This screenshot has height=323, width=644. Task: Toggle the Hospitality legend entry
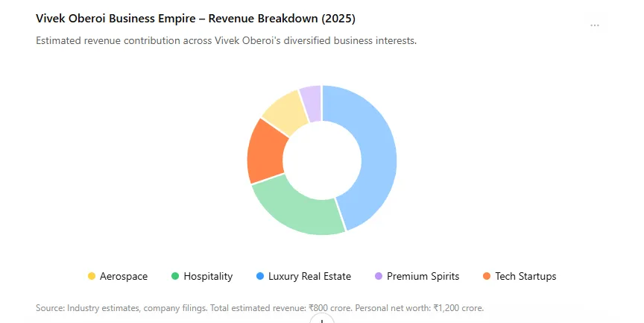(x=202, y=276)
